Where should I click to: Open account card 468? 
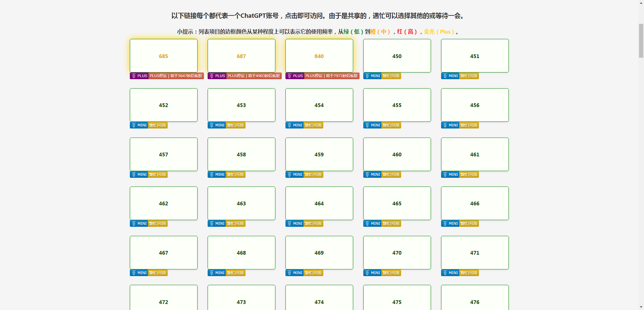241,253
